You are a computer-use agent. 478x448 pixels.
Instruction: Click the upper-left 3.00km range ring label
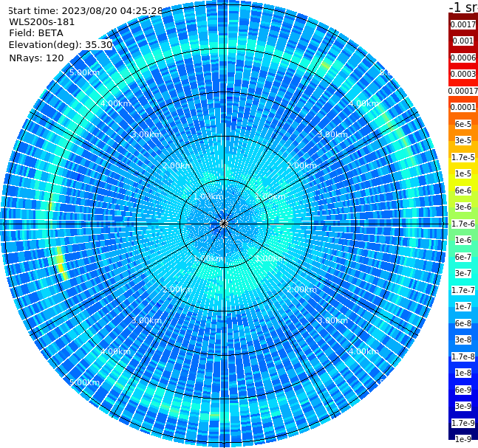point(146,134)
